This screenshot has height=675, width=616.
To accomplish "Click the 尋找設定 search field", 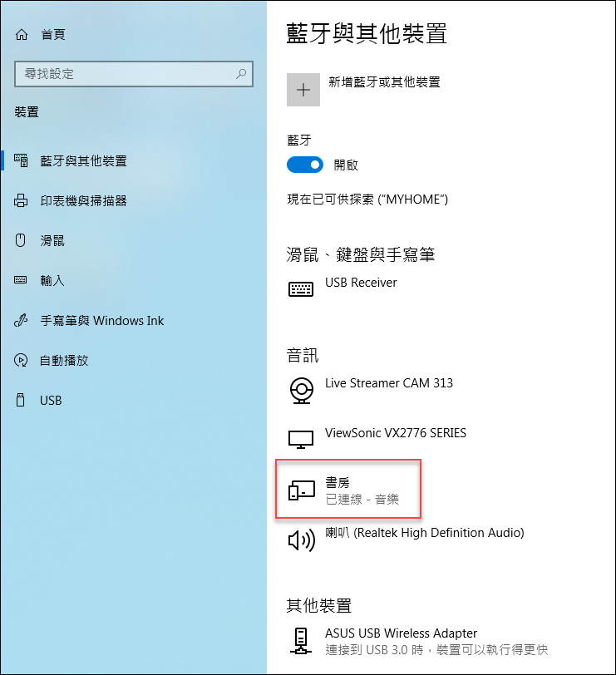I will pos(134,74).
